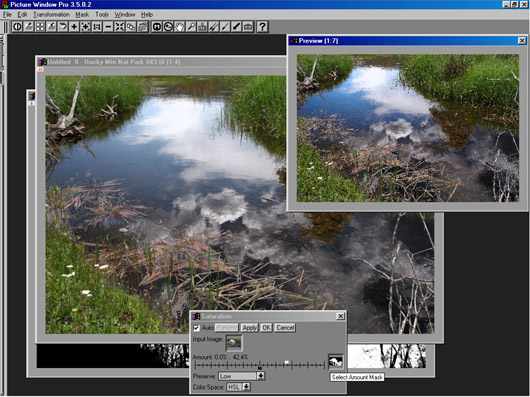Toggle the Auto checkbox in Saturation dialog
This screenshot has height=397, width=530.
coord(196,328)
